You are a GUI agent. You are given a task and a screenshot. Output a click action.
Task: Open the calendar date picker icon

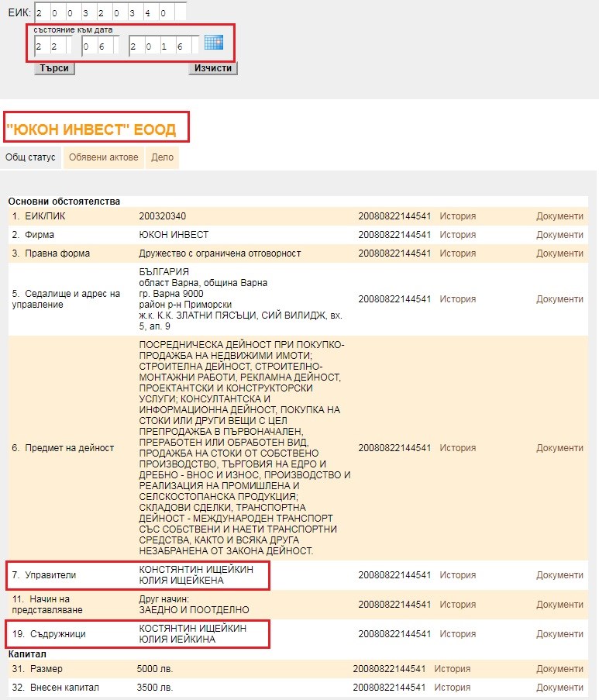pyautogui.click(x=213, y=43)
